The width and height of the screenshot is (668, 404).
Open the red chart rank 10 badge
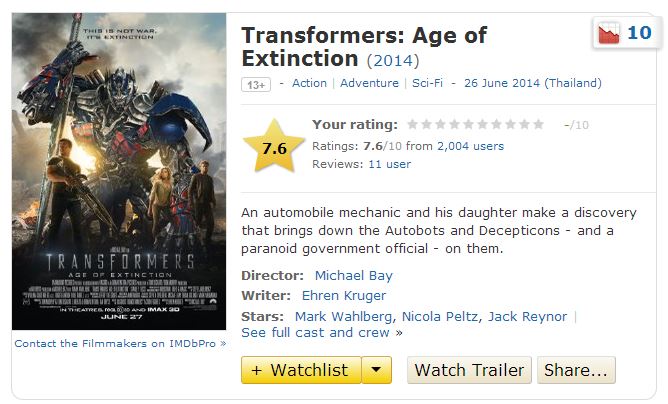pos(623,34)
